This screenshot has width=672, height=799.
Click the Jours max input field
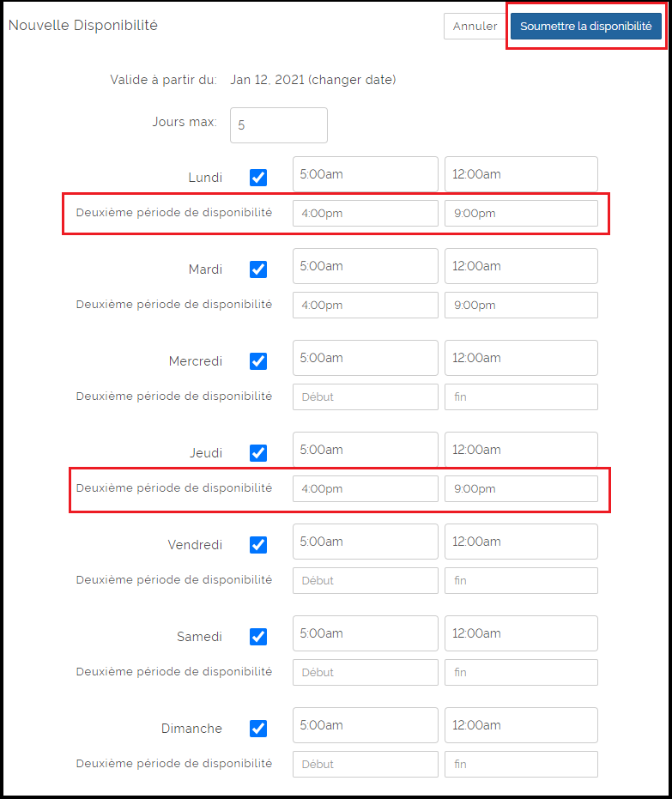278,125
